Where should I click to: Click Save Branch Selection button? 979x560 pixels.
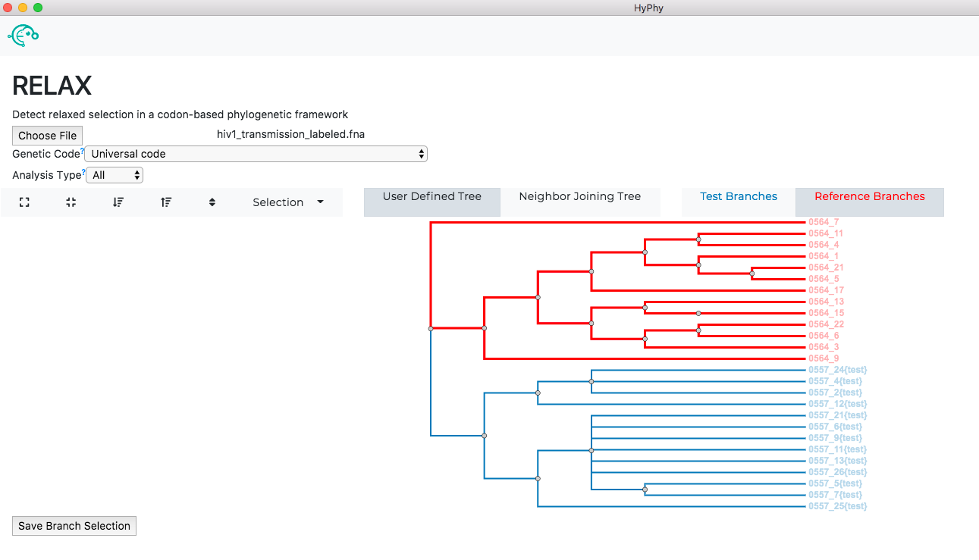(x=74, y=526)
